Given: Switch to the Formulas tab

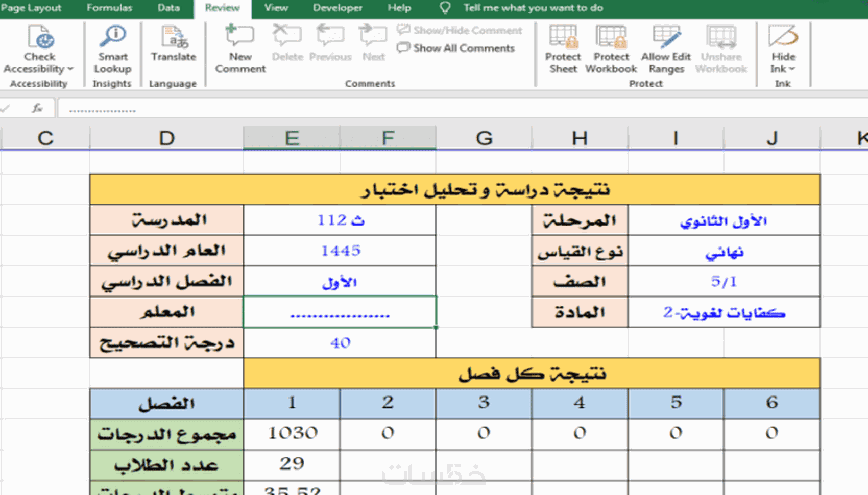Looking at the screenshot, I should coord(109,8).
